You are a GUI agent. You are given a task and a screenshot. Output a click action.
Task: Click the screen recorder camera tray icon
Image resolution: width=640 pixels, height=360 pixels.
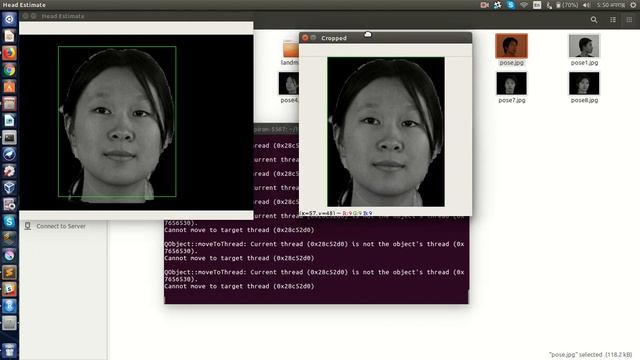click(484, 5)
